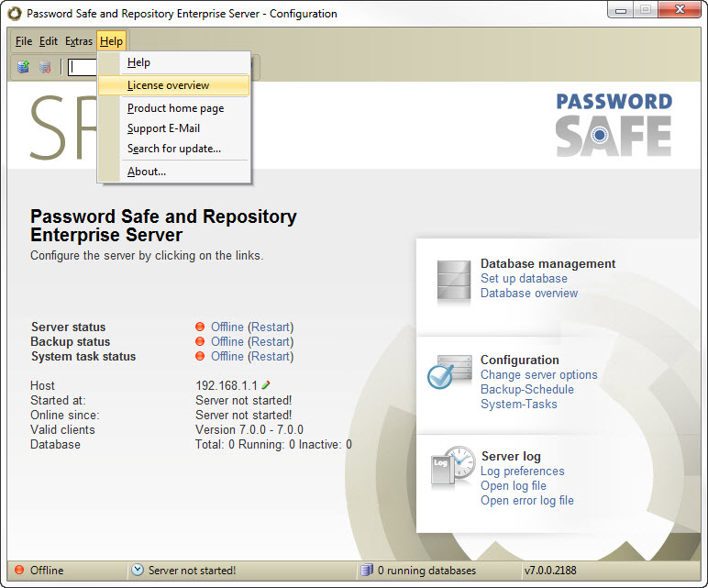The height and width of the screenshot is (588, 708).
Task: Click the red System task status dot
Action: (200, 356)
